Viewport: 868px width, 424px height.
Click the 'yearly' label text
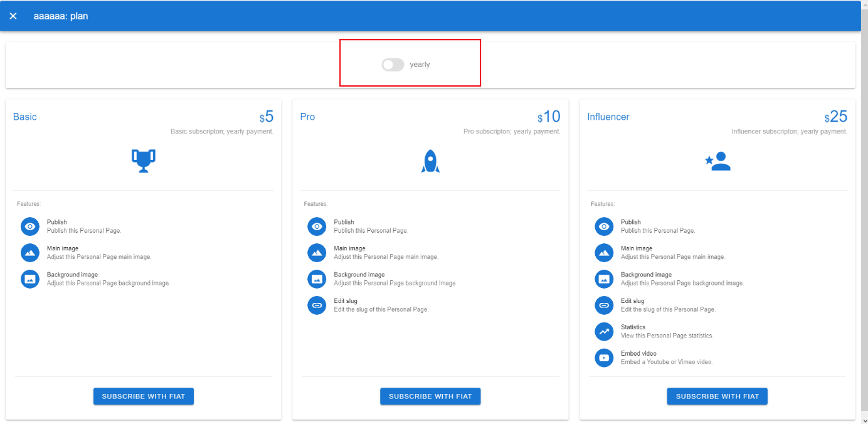[420, 65]
